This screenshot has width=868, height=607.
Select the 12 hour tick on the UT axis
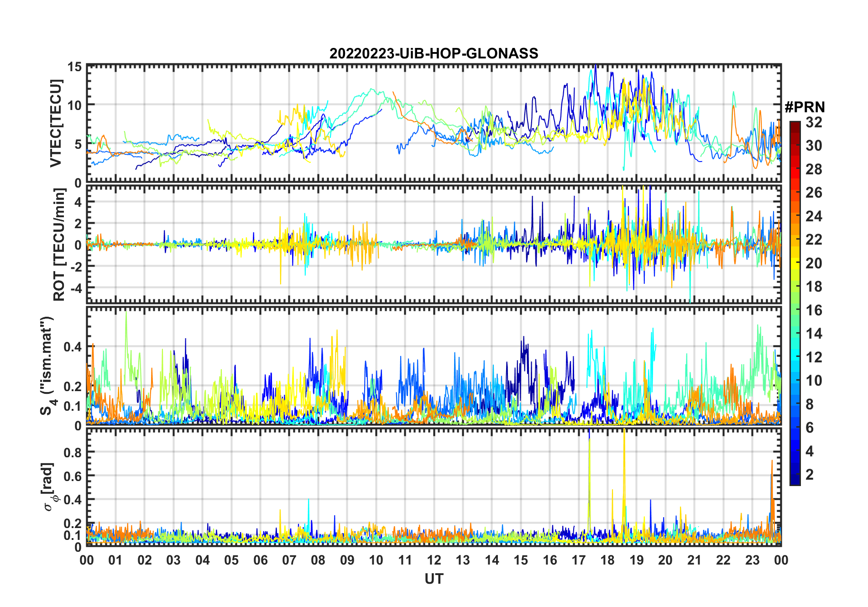pyautogui.click(x=434, y=560)
